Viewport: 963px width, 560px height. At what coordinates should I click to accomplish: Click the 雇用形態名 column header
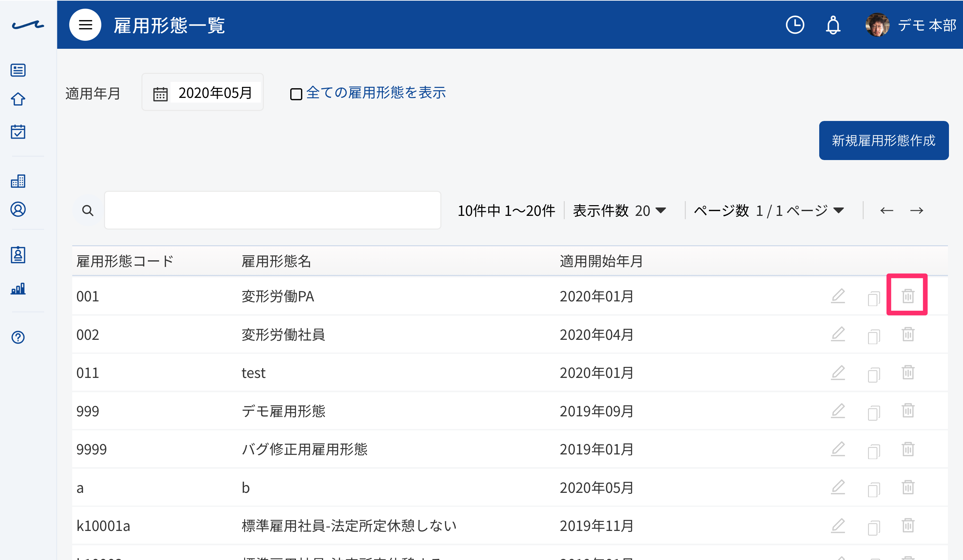point(276,261)
